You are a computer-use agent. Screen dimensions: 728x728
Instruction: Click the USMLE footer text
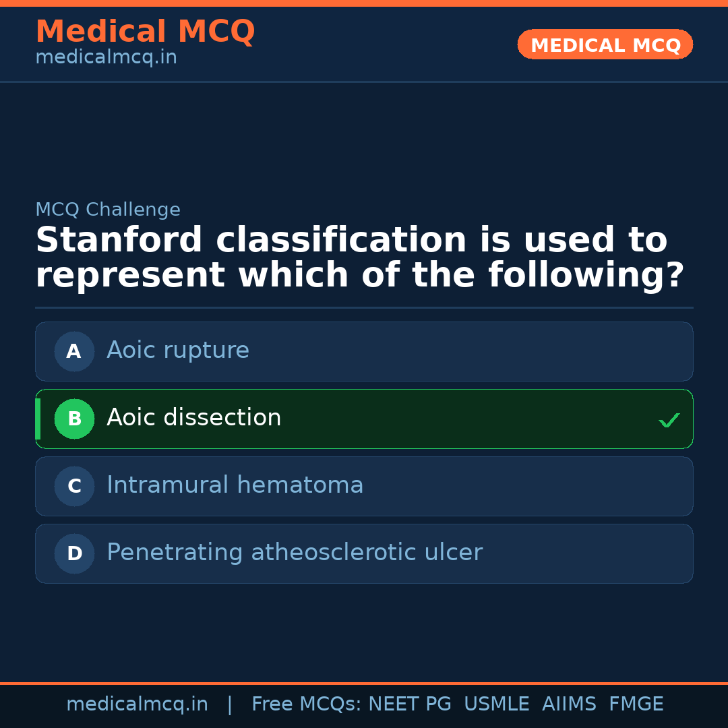click(x=496, y=704)
